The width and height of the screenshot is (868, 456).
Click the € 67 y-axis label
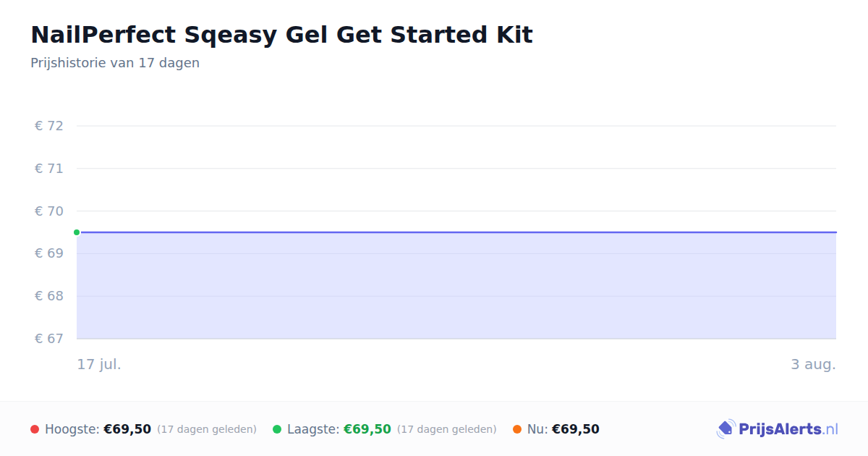coord(49,339)
